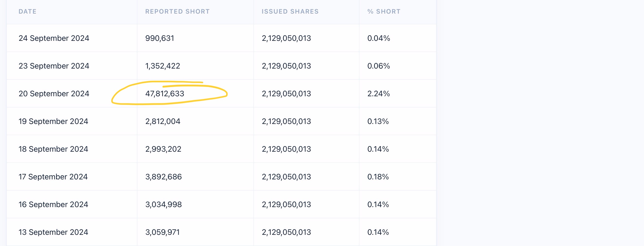
Task: Click the reported short value 3,892,686
Action: tap(163, 177)
